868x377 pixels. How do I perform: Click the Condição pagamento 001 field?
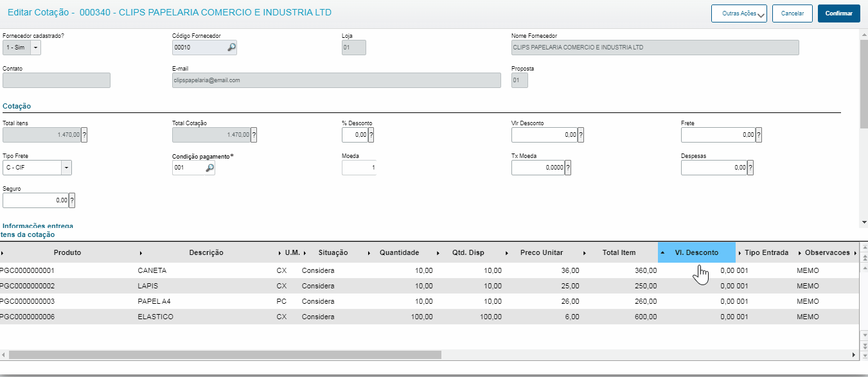tap(188, 168)
